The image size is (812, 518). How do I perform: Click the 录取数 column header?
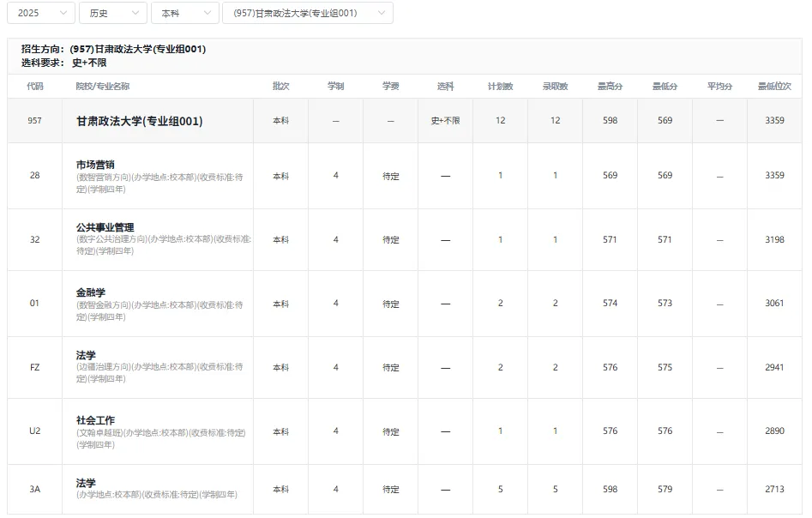point(555,87)
